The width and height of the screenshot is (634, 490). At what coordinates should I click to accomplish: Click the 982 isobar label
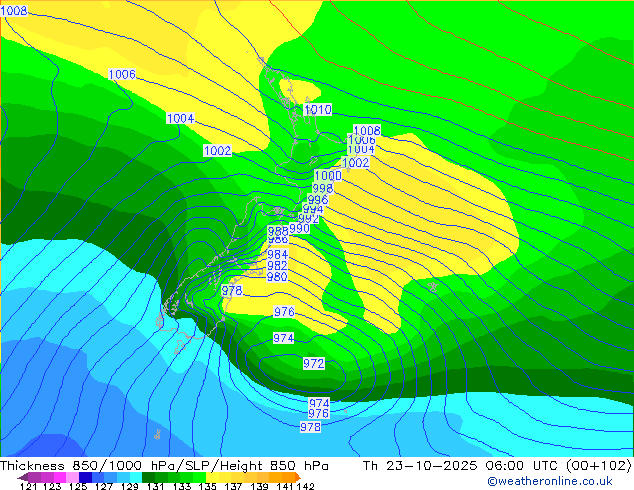click(277, 266)
